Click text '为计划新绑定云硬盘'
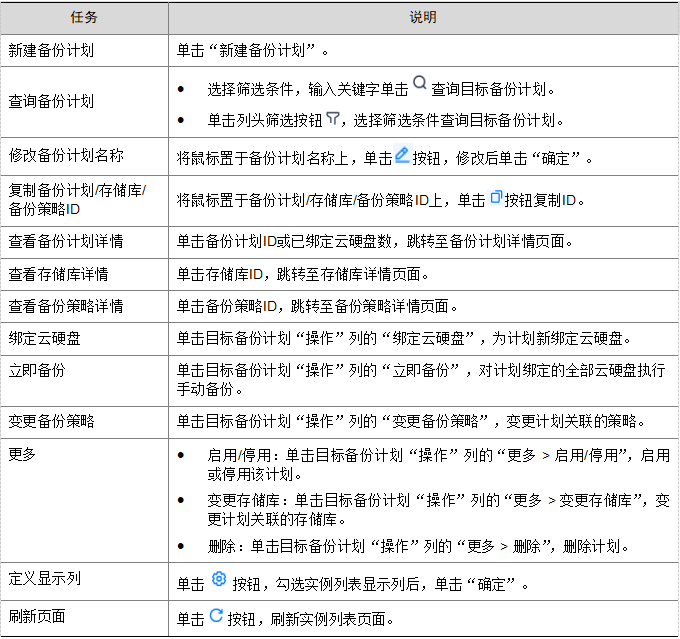 tap(557, 338)
